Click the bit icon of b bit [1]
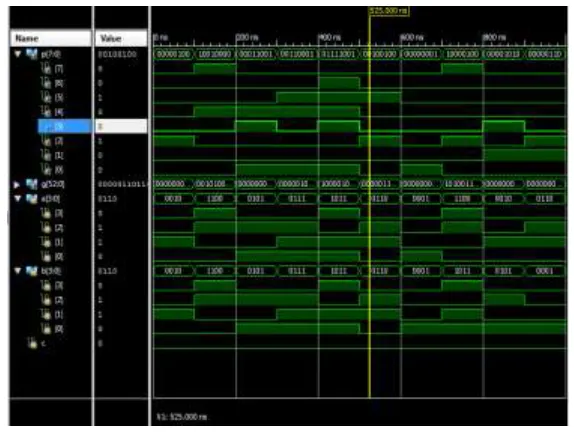 point(46,314)
